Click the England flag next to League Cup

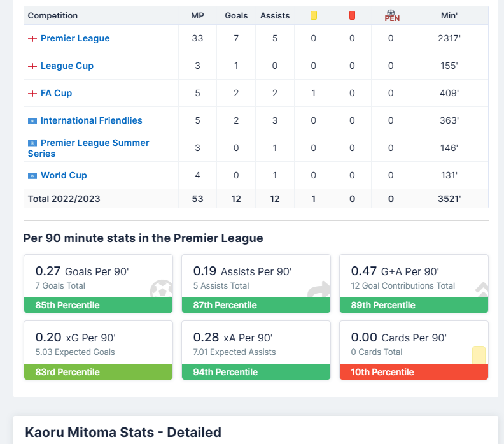(x=32, y=66)
